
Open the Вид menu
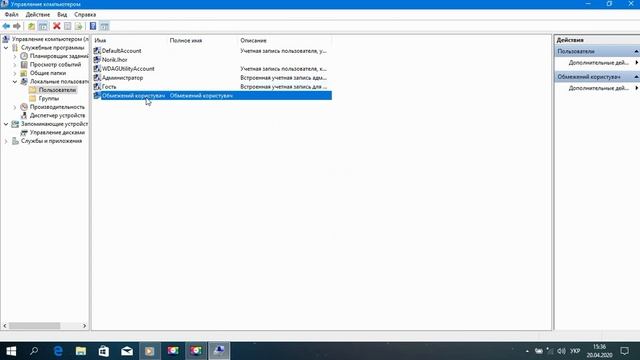pyautogui.click(x=62, y=14)
